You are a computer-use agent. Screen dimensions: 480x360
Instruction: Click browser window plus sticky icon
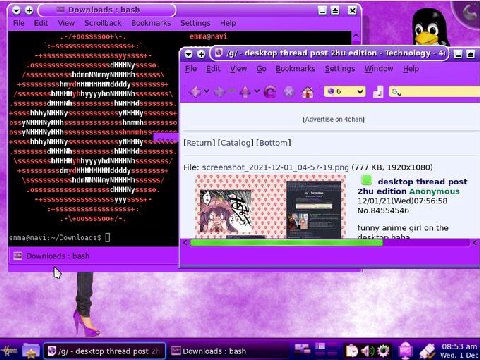coord(201,54)
